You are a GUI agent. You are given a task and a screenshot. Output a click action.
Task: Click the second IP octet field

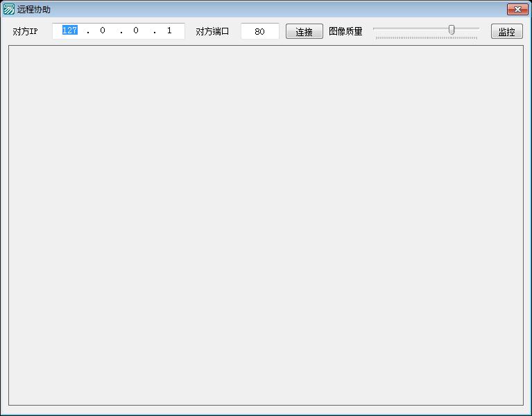point(103,31)
